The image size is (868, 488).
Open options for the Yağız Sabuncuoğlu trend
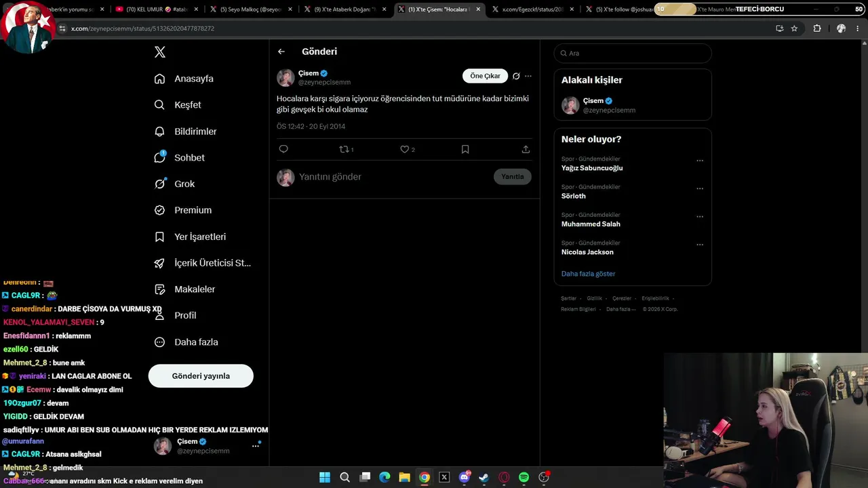700,161
